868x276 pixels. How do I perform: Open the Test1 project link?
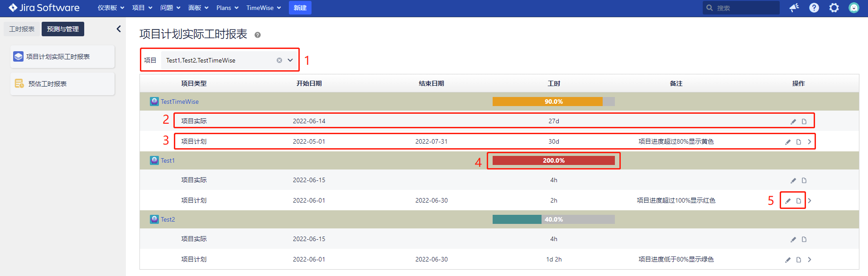[168, 160]
